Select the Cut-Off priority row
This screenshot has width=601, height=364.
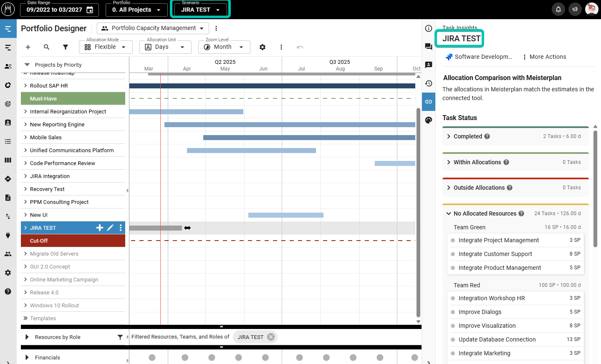(73, 241)
